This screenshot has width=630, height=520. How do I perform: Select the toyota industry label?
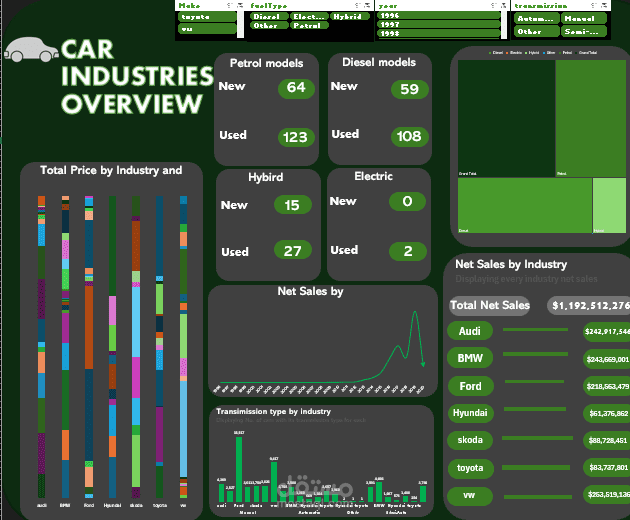(470, 468)
